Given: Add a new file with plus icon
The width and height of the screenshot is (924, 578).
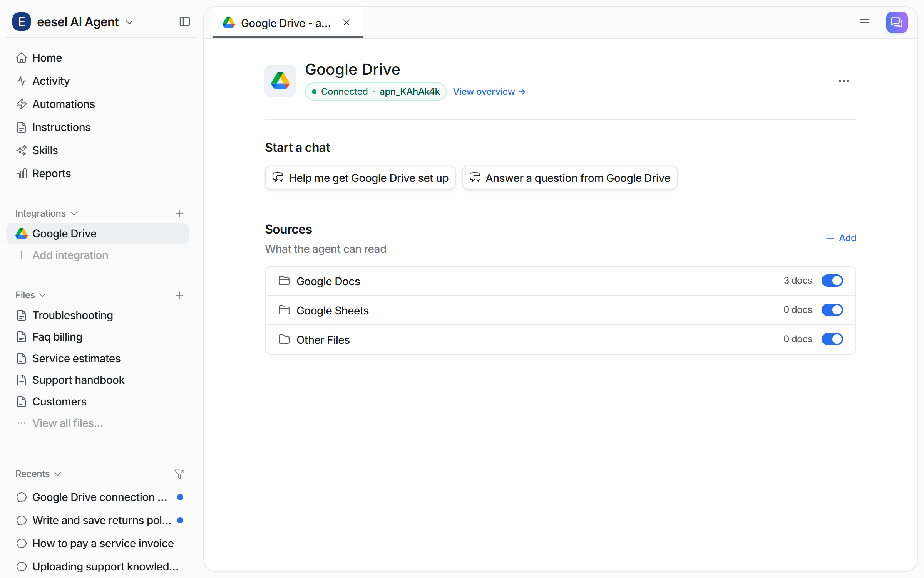Looking at the screenshot, I should [x=179, y=295].
